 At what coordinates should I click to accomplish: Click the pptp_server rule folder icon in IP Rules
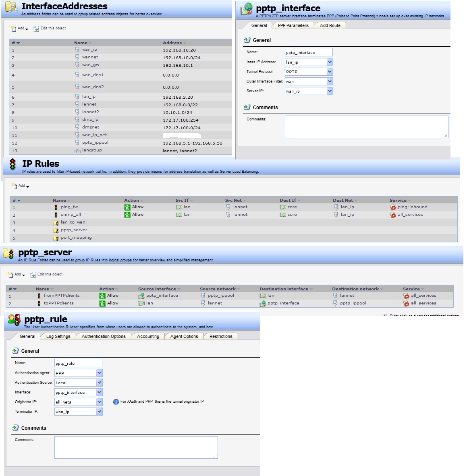tap(56, 230)
